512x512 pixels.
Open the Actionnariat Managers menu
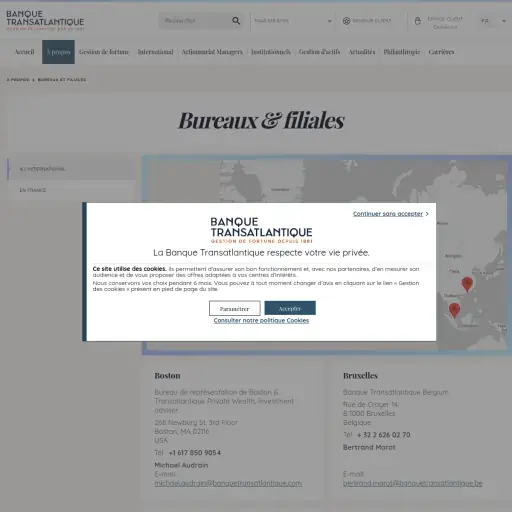point(212,52)
